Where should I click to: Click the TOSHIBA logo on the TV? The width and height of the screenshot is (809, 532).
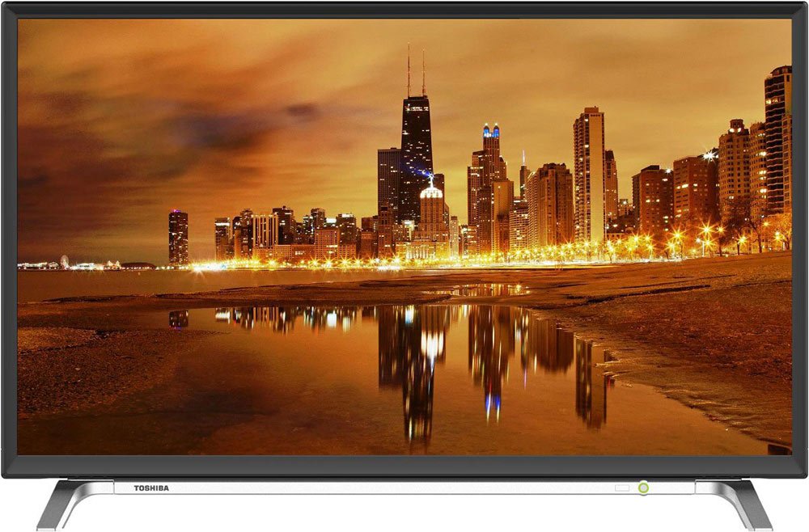tap(151, 488)
